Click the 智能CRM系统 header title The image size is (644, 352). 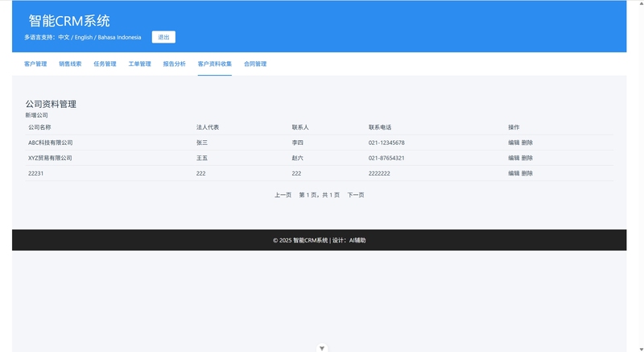point(69,20)
